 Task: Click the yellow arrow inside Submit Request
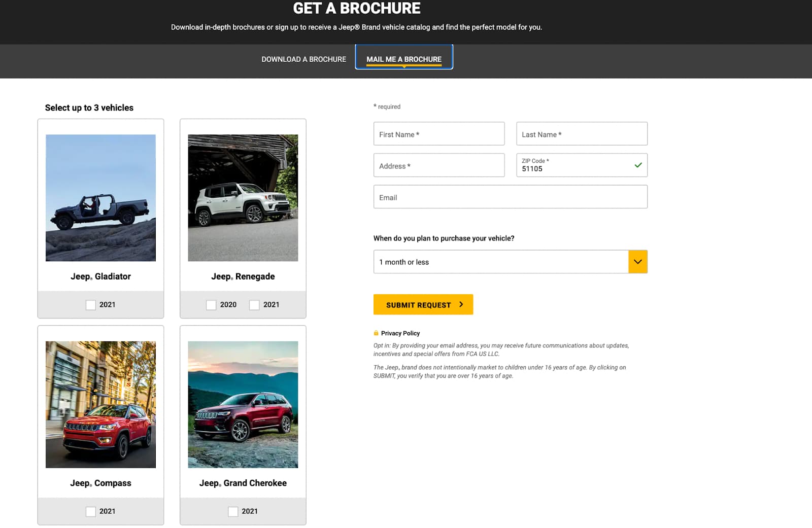[x=461, y=304]
